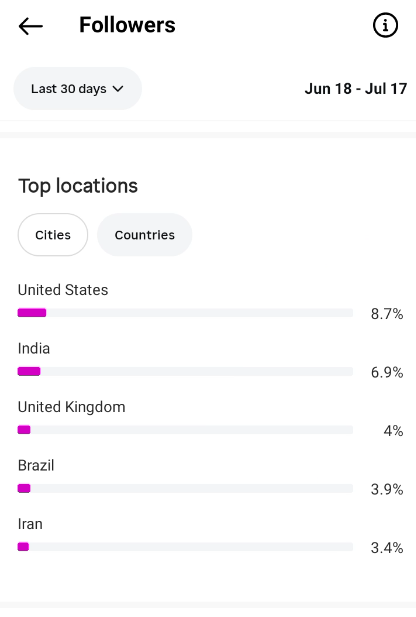Click the India progress bar
416x617 pixels.
click(x=185, y=371)
